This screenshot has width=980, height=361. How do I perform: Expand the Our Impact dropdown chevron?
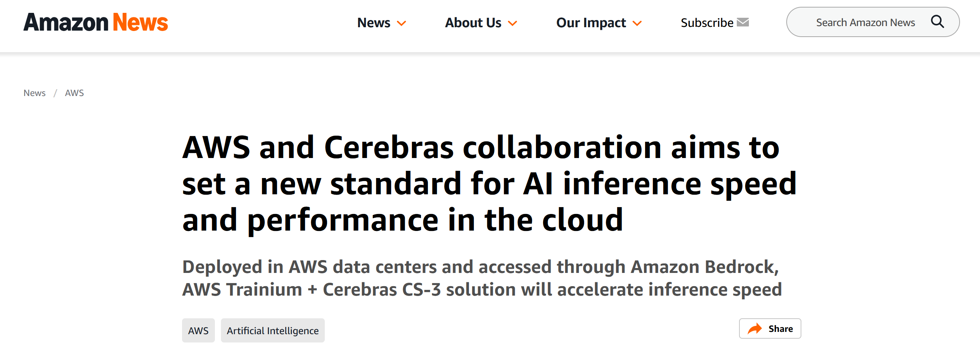[x=637, y=23]
